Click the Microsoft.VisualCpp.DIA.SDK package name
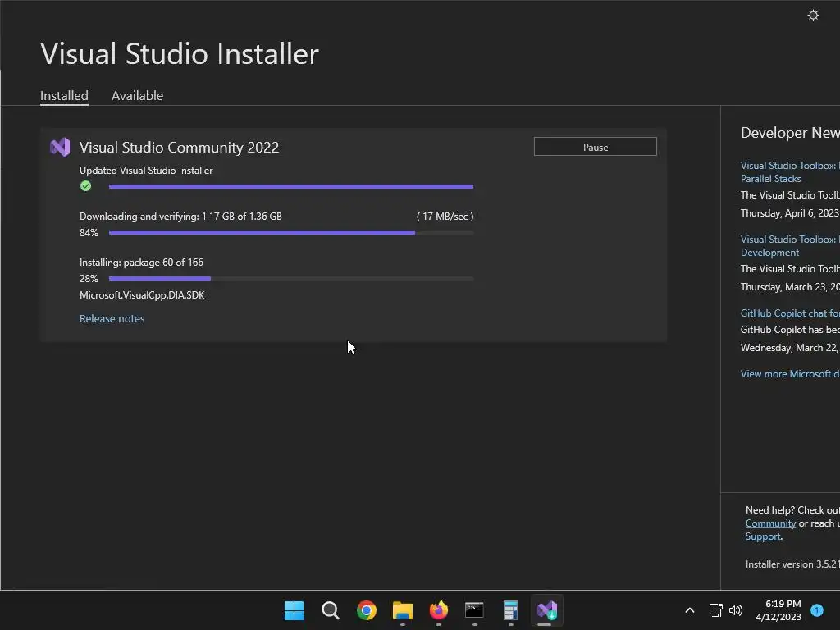Image resolution: width=840 pixels, height=630 pixels. pos(142,295)
